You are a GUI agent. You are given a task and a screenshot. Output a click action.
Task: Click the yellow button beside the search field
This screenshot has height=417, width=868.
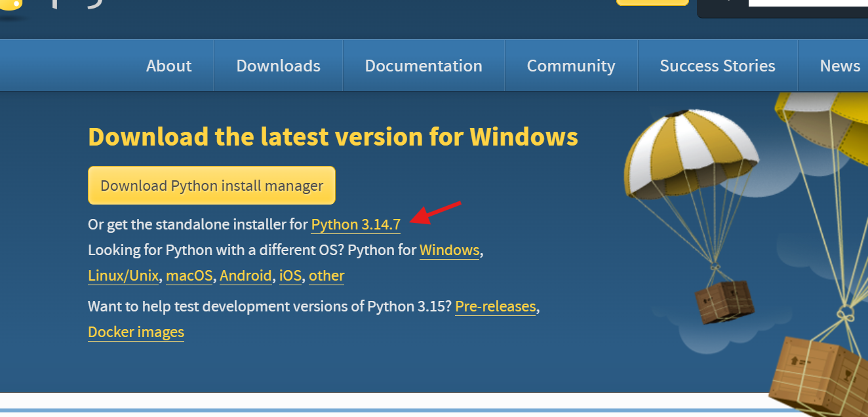point(652,3)
